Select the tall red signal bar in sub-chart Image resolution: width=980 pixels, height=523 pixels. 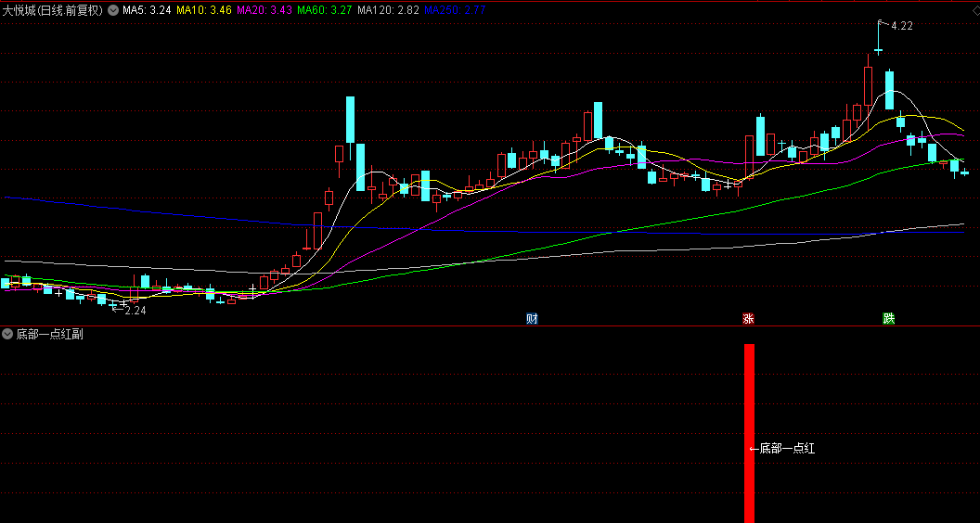tap(749, 433)
